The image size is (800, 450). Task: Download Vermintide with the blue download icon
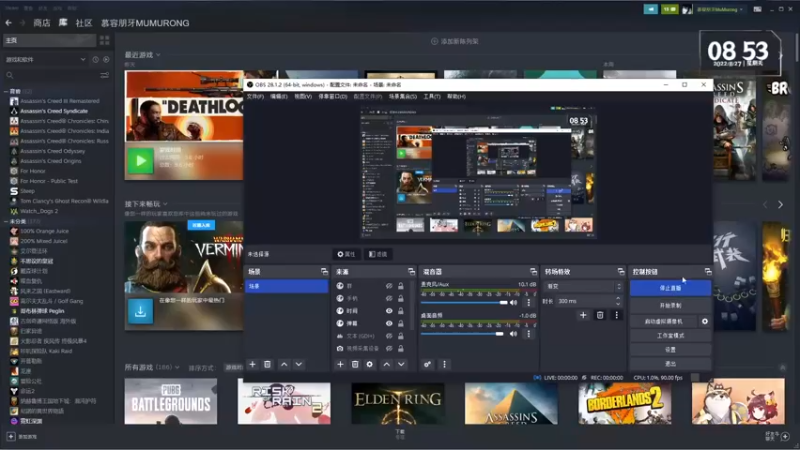140,311
